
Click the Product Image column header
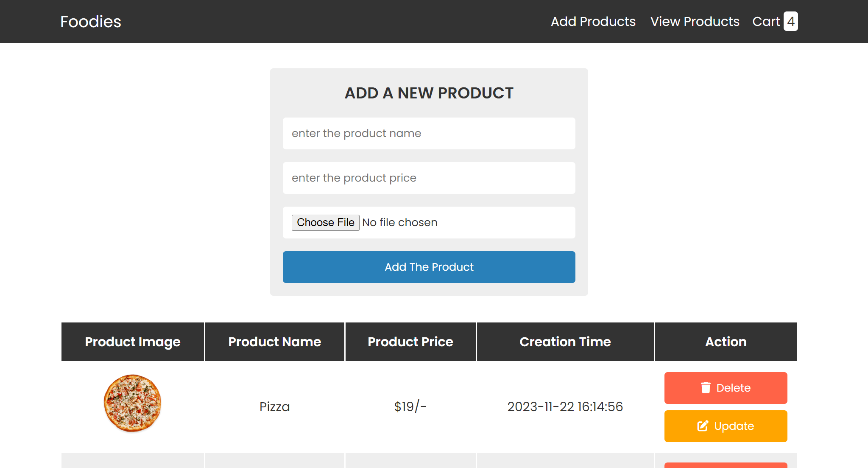(x=132, y=342)
